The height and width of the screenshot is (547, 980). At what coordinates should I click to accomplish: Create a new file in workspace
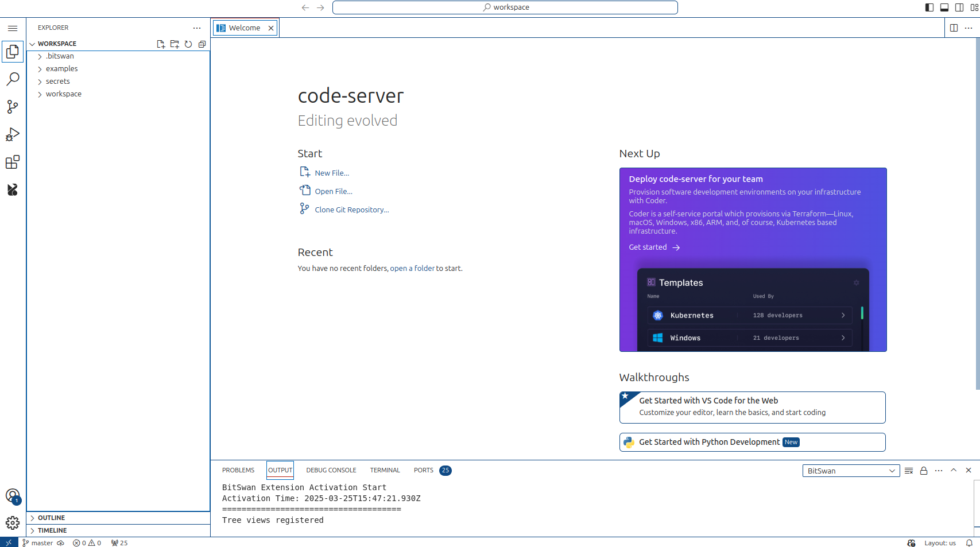[161, 44]
